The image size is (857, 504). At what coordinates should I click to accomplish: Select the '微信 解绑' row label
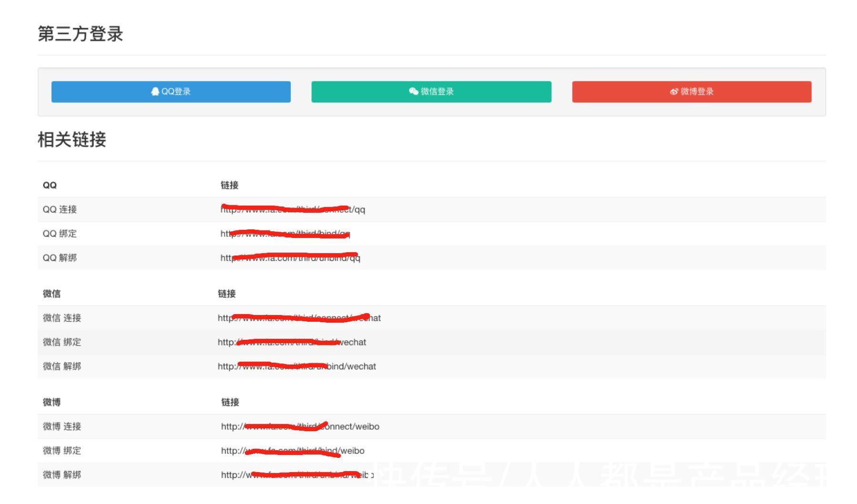point(62,366)
